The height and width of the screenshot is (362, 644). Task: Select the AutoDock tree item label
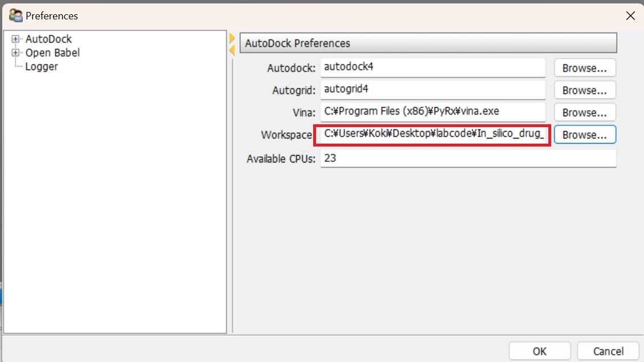click(48, 39)
